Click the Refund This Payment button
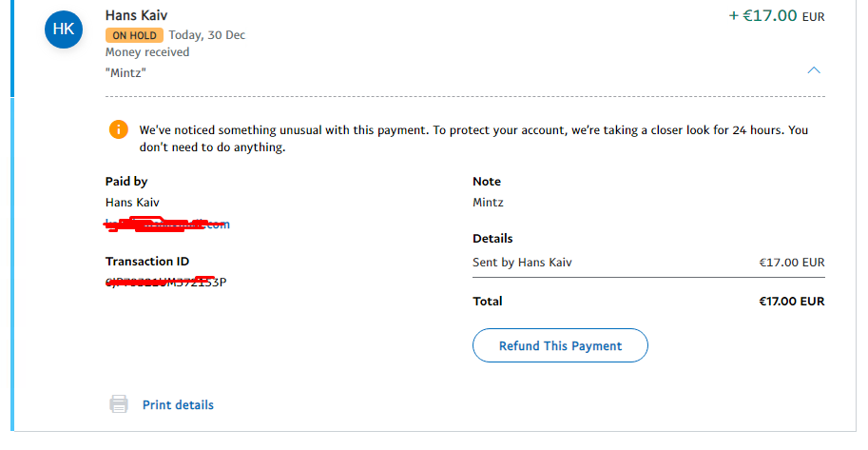Screen dimensions: 868x450 (560, 345)
